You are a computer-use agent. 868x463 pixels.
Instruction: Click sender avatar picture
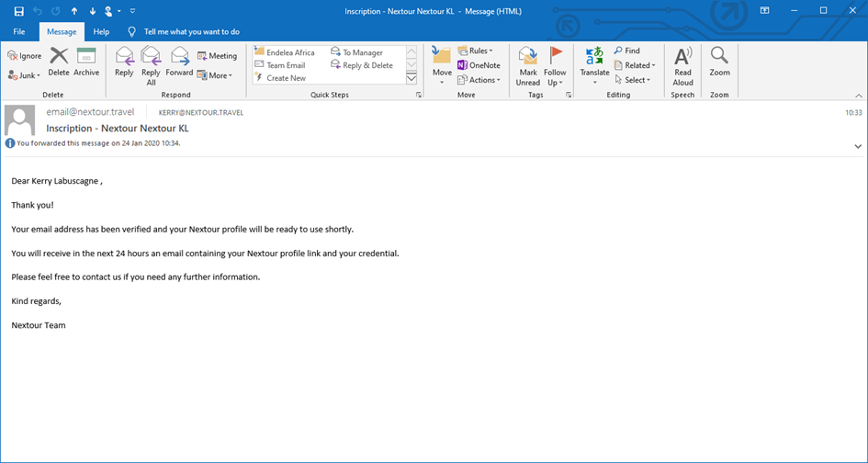tap(20, 120)
